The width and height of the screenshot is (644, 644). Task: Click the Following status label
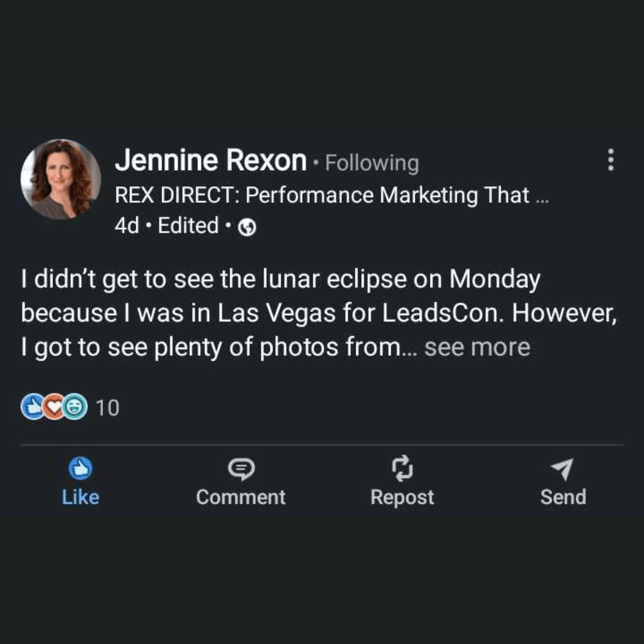(x=372, y=163)
